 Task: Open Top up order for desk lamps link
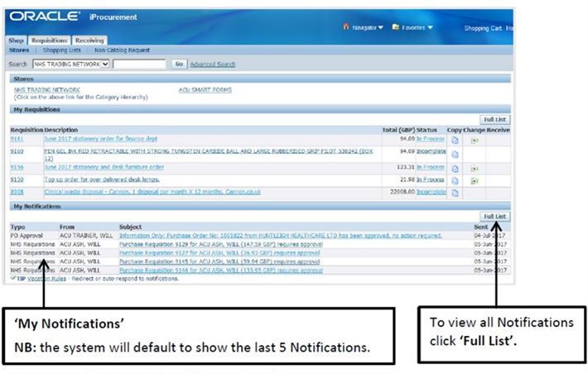pos(102,180)
